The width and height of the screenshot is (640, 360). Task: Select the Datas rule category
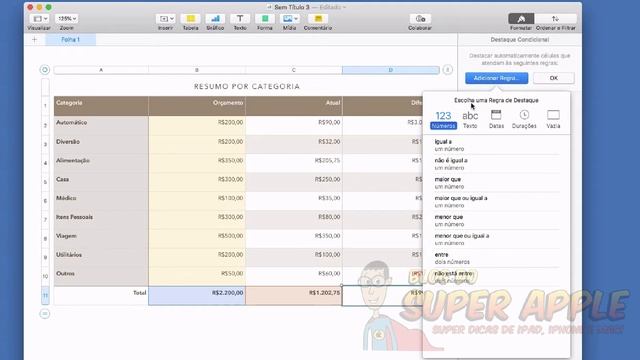(x=496, y=120)
